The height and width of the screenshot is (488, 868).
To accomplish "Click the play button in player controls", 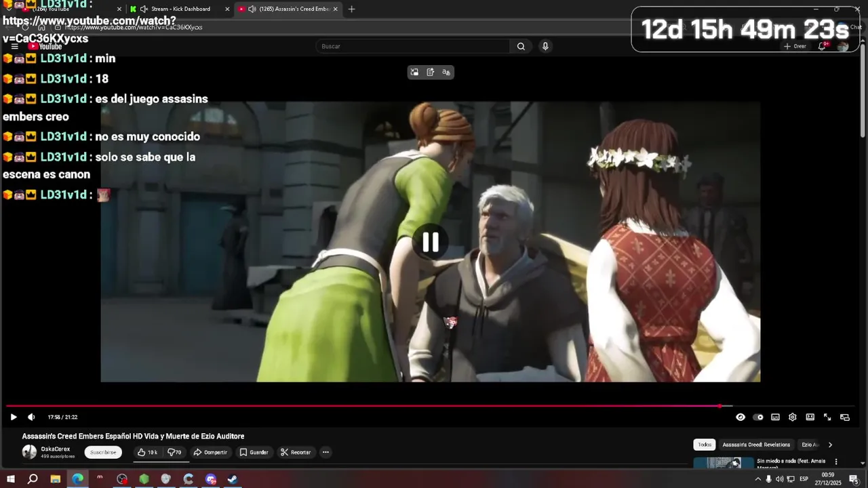I will 14,417.
